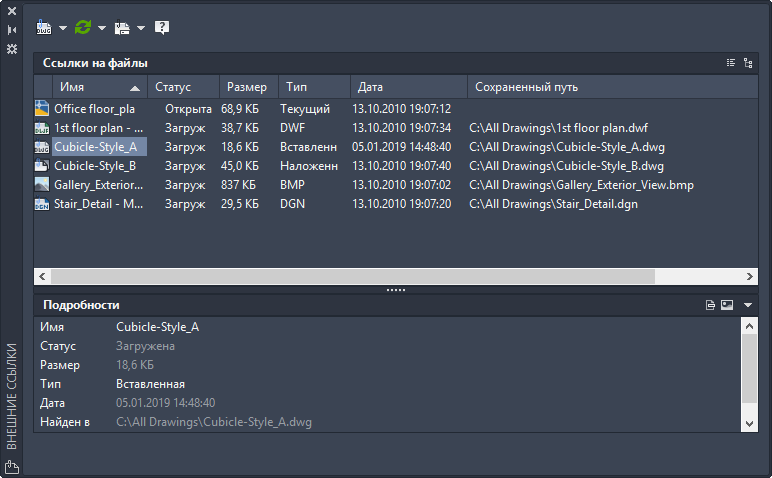The height and width of the screenshot is (478, 772).
Task: Select Cubicle-Style_B in file list
Action: click(95, 166)
